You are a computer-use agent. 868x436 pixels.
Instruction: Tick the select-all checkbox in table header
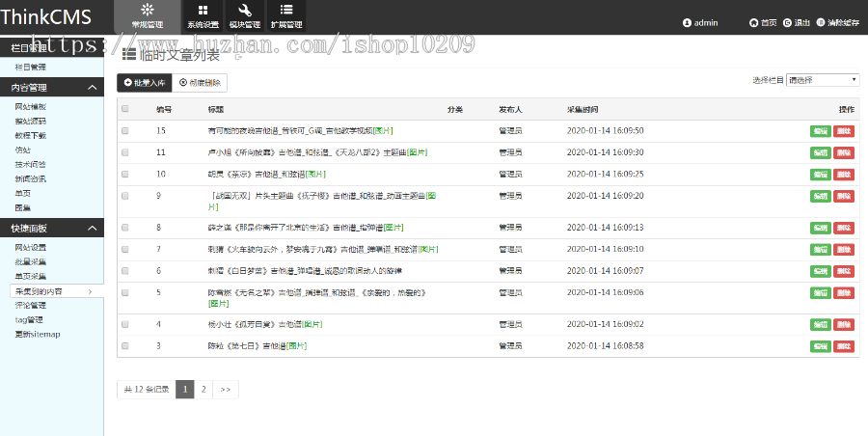(125, 109)
